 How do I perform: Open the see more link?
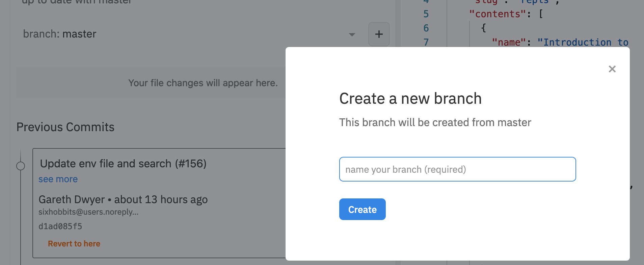58,179
